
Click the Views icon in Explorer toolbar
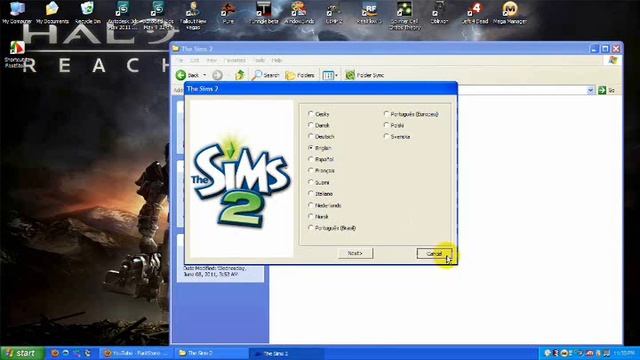[328, 75]
